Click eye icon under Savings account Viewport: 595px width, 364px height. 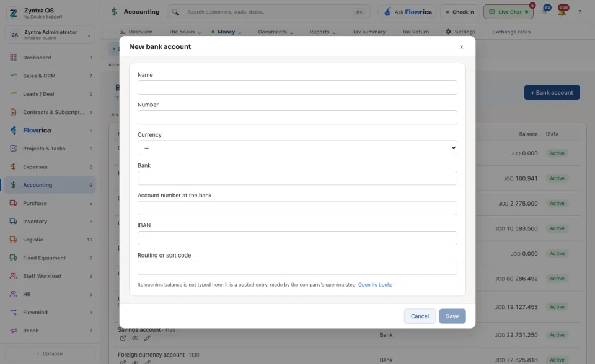135,338
